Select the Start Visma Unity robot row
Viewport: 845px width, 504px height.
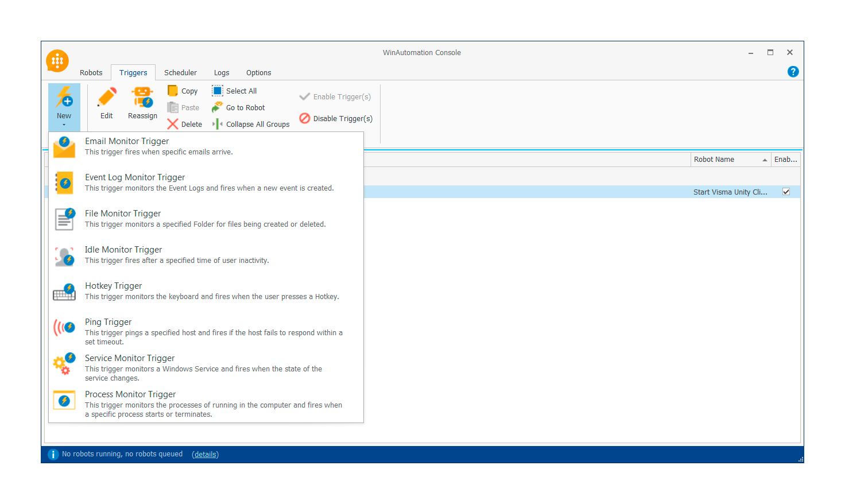(x=574, y=192)
